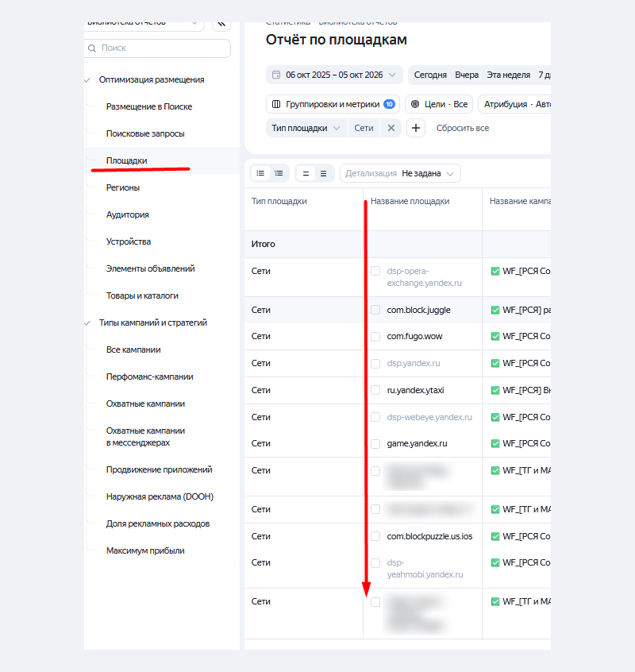Click the green campaign status icon in com.block.juggle row
635x672 pixels.
click(x=495, y=310)
